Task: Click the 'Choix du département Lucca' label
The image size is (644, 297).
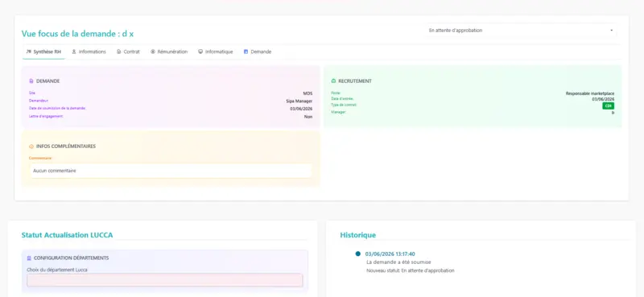Action: [x=57, y=270]
